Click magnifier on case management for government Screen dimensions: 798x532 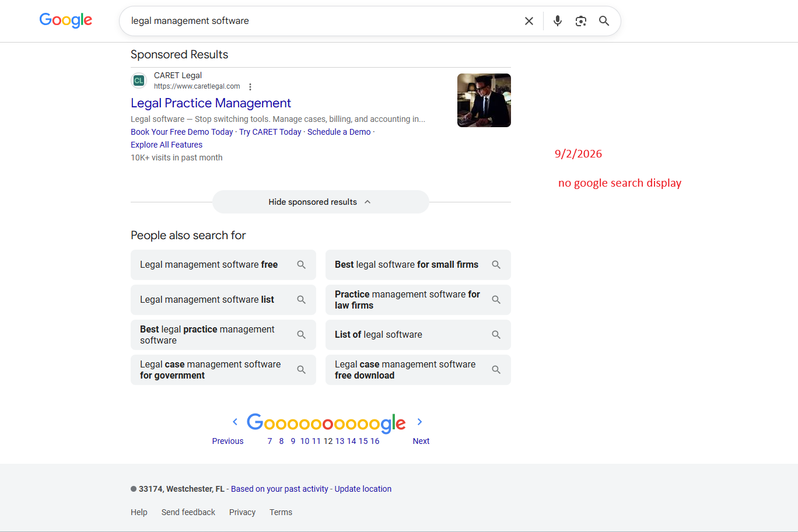pos(302,370)
